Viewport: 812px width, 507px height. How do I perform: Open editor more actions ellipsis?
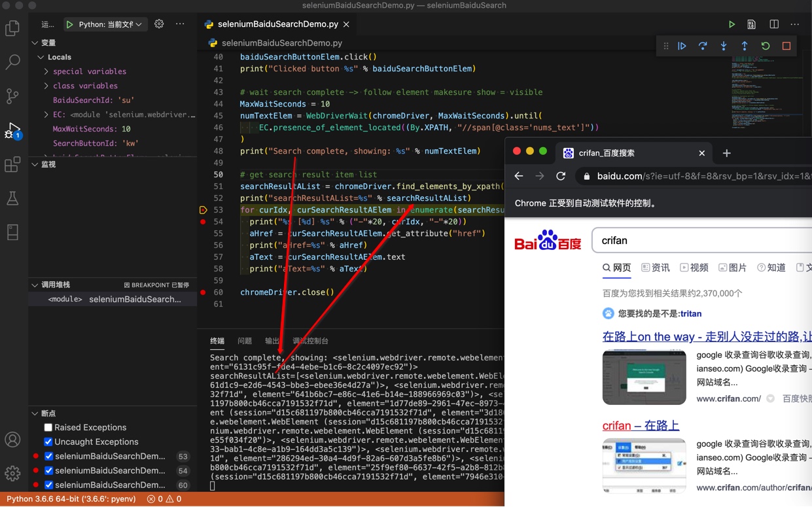click(x=795, y=24)
